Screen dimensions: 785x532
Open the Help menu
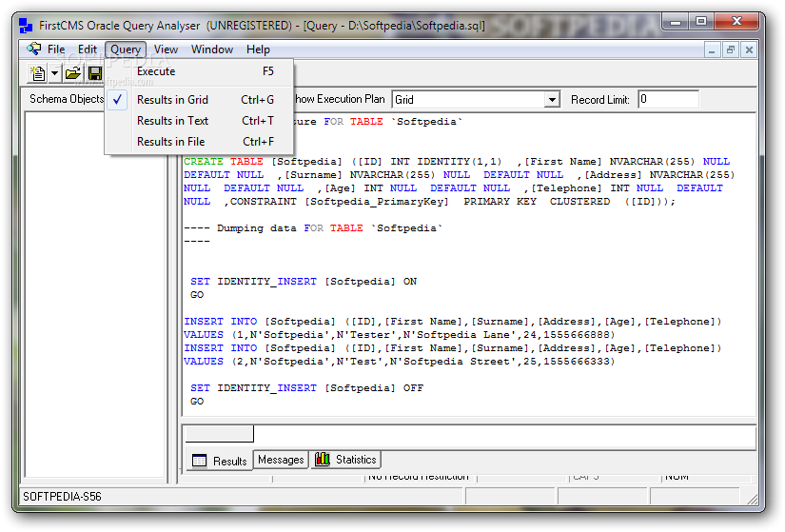(258, 49)
